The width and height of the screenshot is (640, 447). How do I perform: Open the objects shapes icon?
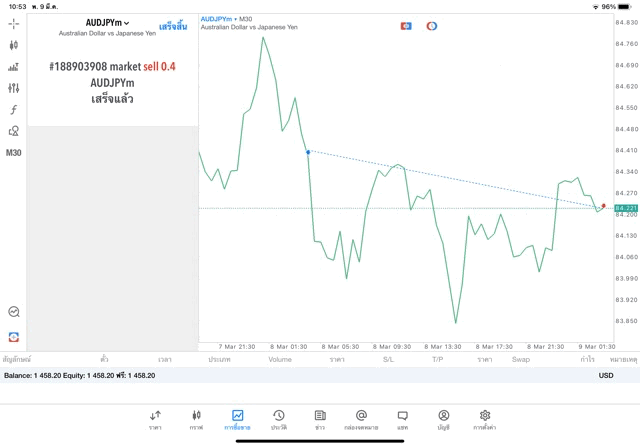pos(13,131)
